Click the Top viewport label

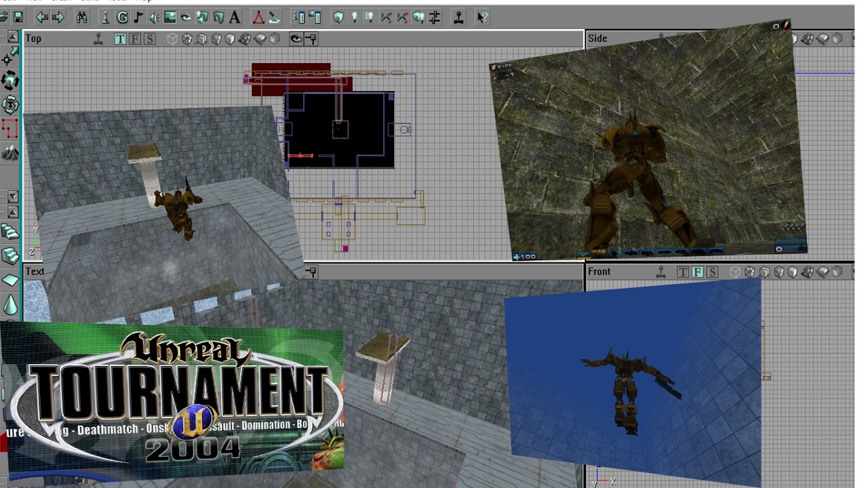[x=33, y=39]
